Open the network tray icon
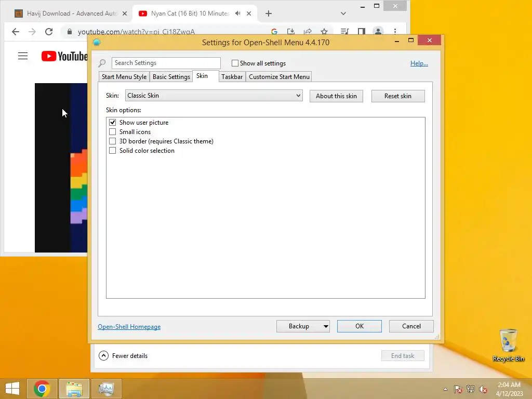The width and height of the screenshot is (532, 399). [471, 389]
